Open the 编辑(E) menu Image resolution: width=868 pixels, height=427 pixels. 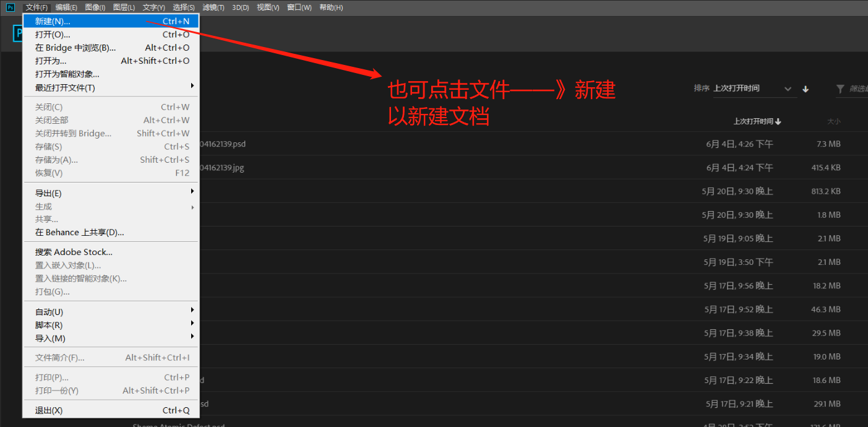coord(66,7)
